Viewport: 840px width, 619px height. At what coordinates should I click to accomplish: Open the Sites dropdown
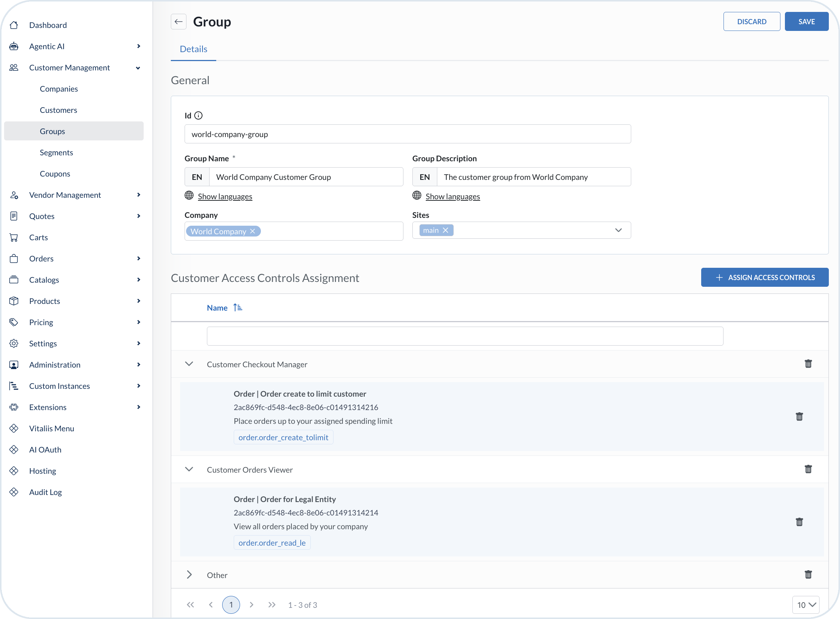(619, 231)
